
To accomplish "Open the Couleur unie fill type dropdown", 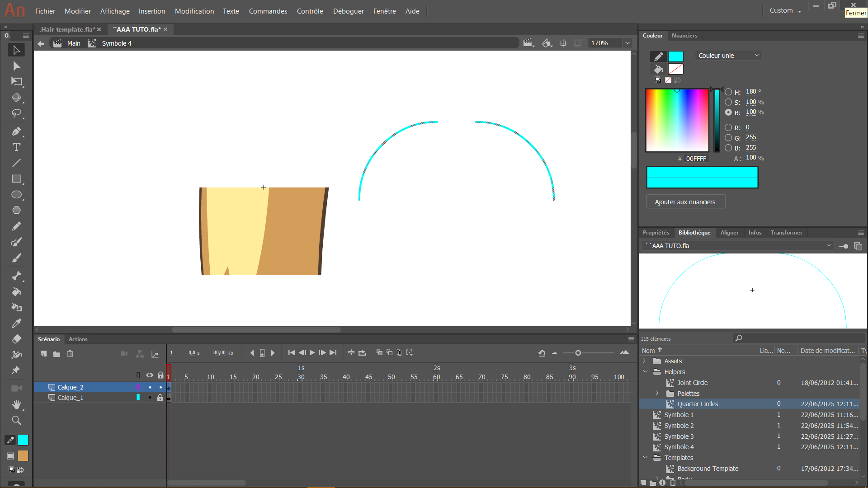I will pyautogui.click(x=728, y=56).
